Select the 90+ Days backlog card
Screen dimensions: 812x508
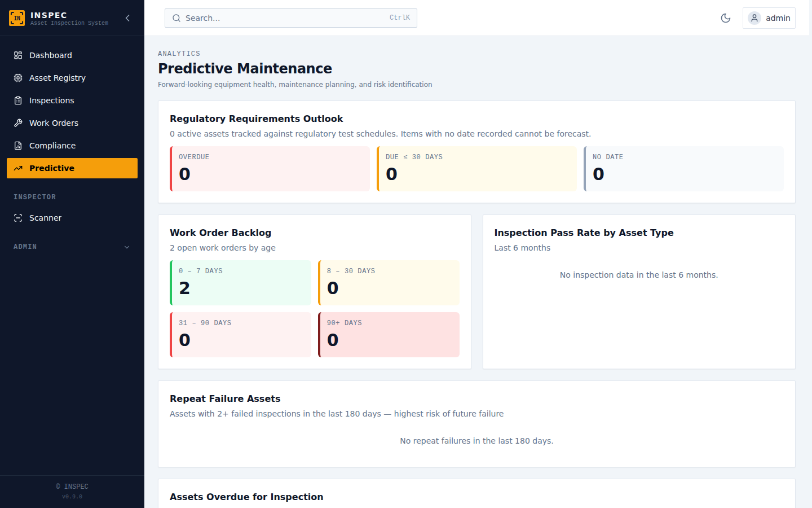(389, 335)
